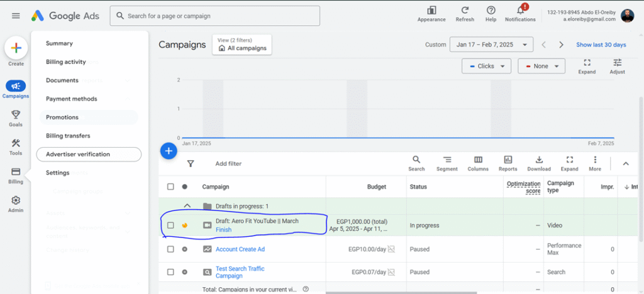Image resolution: width=644 pixels, height=294 pixels.
Task: Tick checkbox for Account Create Ad
Action: point(170,249)
